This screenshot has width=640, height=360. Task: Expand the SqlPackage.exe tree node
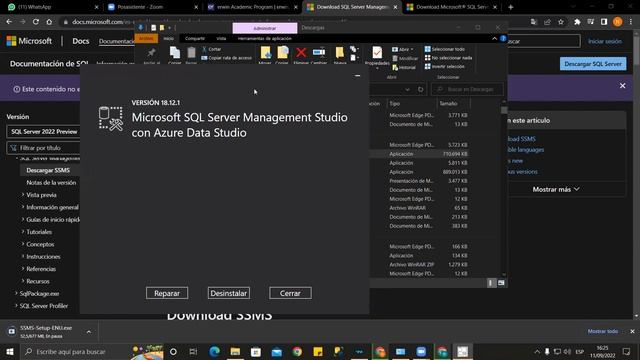(16, 293)
